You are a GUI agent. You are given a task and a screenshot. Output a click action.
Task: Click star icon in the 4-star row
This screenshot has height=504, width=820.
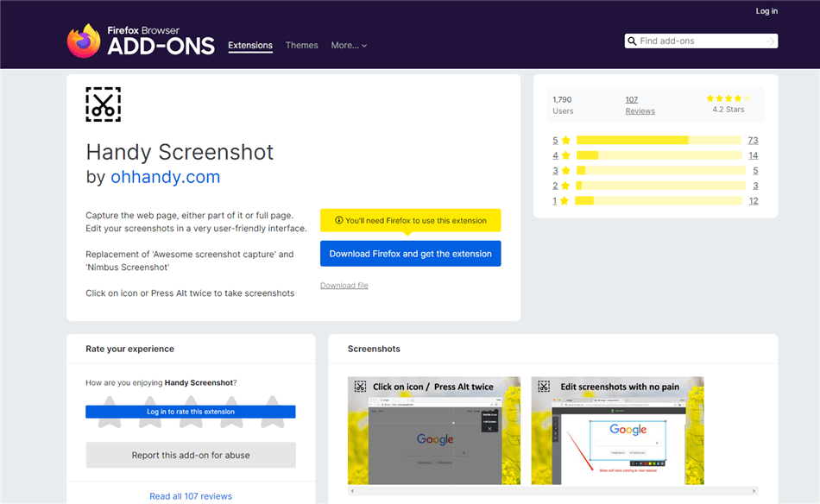point(566,155)
